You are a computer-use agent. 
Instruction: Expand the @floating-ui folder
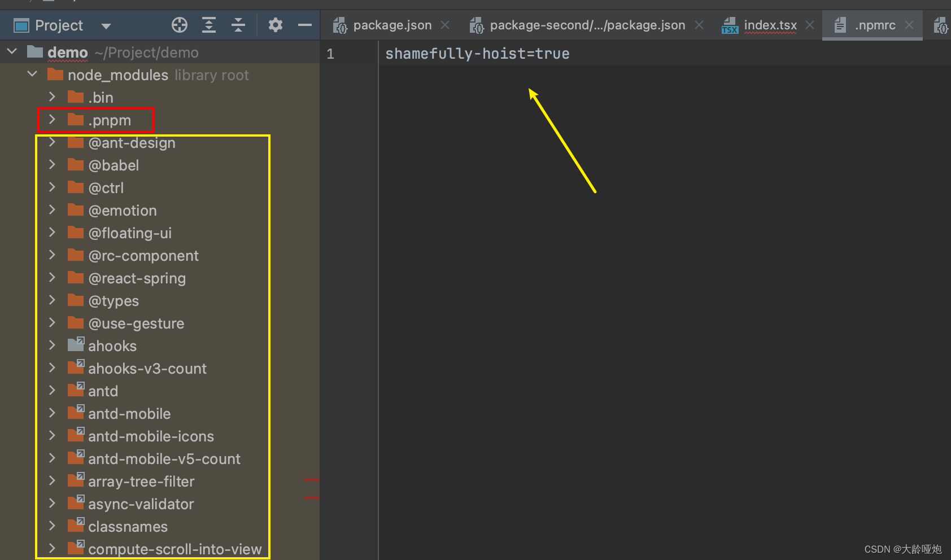52,233
